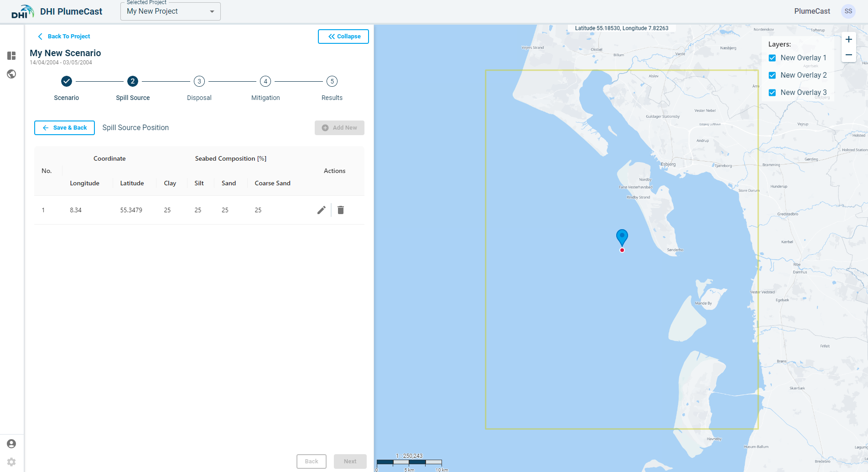Jump to the Mitigation step
The height and width of the screenshot is (472, 868).
pos(265,82)
